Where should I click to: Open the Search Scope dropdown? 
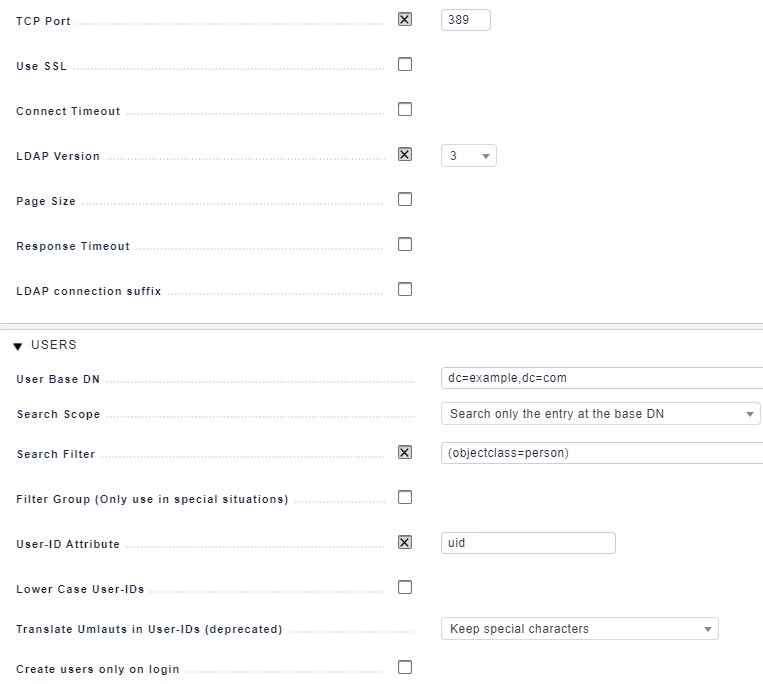coord(600,414)
